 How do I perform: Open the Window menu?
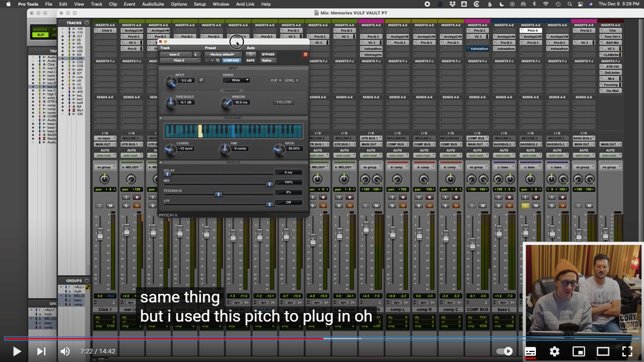tap(221, 4)
